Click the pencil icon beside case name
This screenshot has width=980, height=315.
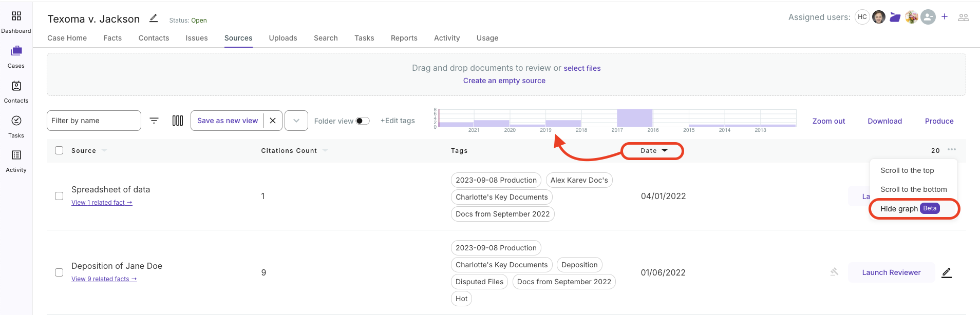[x=154, y=18]
